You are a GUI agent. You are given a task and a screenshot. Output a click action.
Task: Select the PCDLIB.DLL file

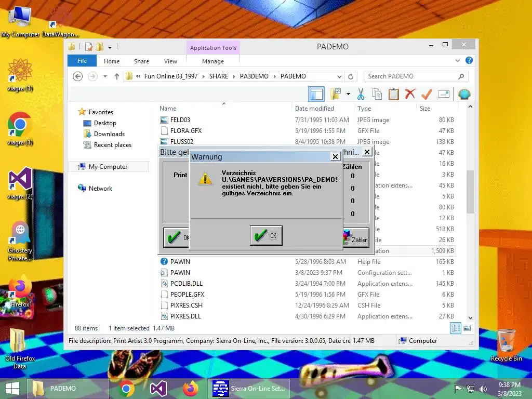(x=307, y=283)
